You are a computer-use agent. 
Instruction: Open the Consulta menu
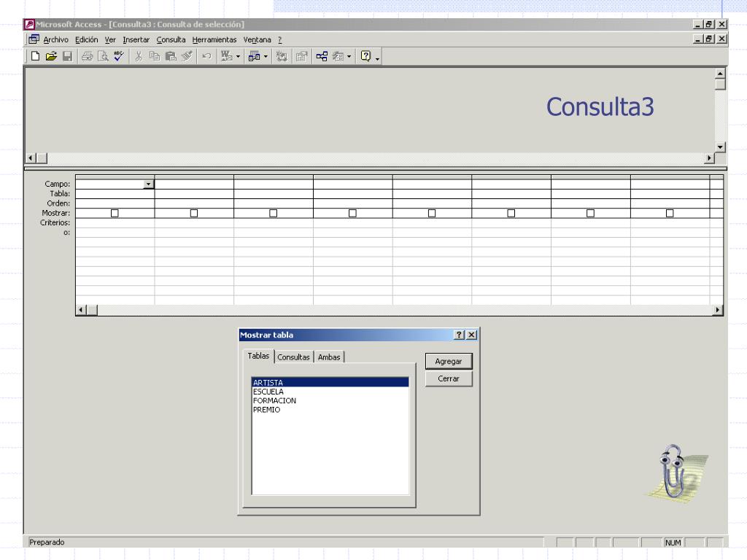click(x=171, y=39)
